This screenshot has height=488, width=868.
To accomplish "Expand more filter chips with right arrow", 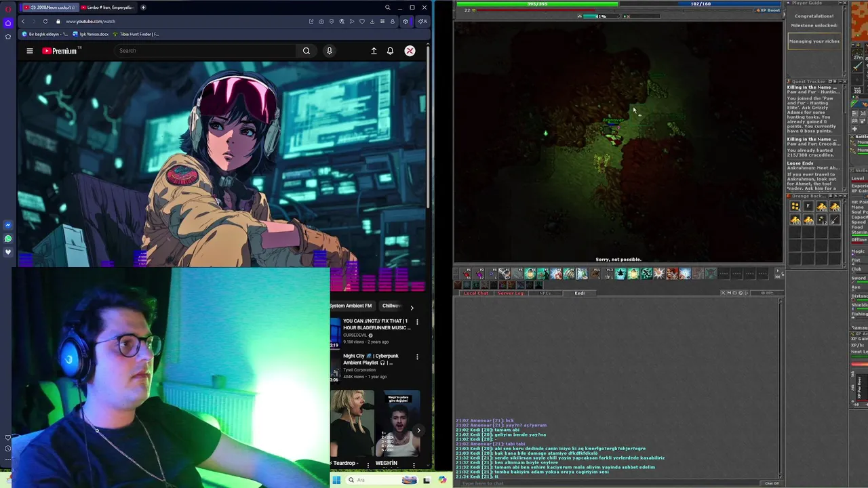I will [412, 307].
